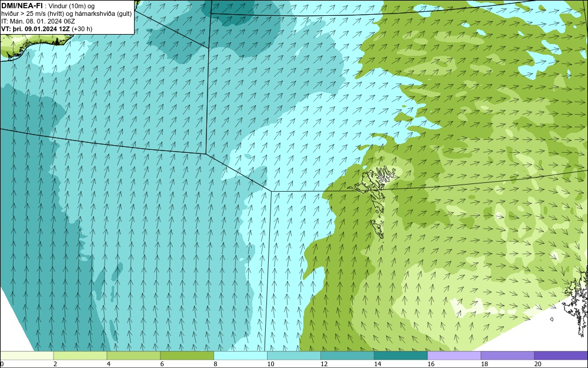Click the 16–18 m/s legend swatch

point(454,355)
